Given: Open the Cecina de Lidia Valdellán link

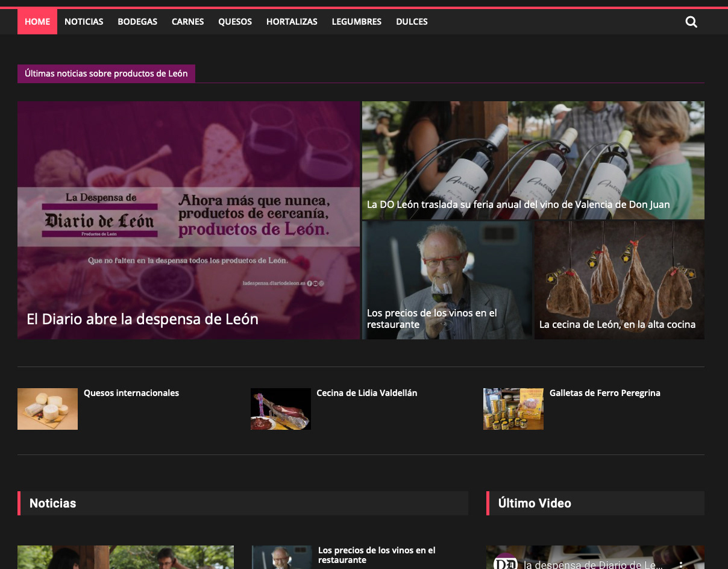Looking at the screenshot, I should 367,393.
